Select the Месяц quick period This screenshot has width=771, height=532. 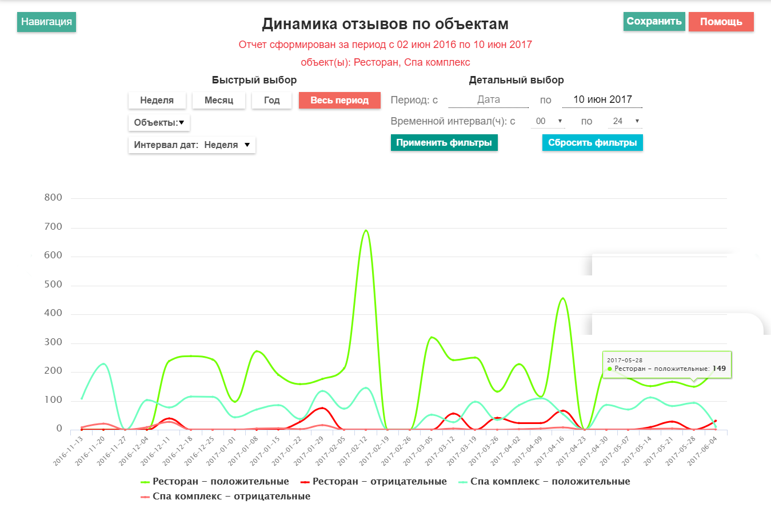[219, 100]
